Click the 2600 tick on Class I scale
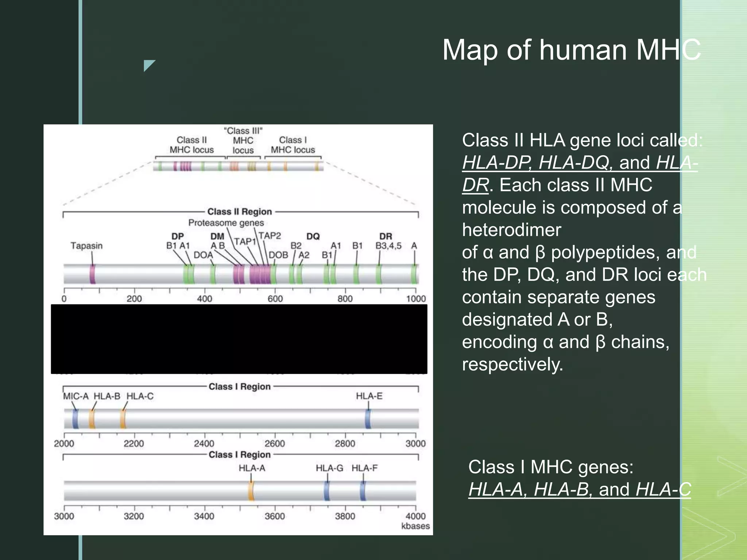 275,443
